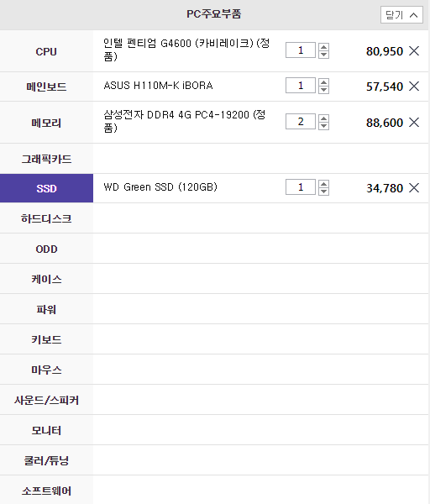The height and width of the screenshot is (504, 430).
Task: Remove the Intel Pentium G4600 CPU item
Action: tap(414, 50)
